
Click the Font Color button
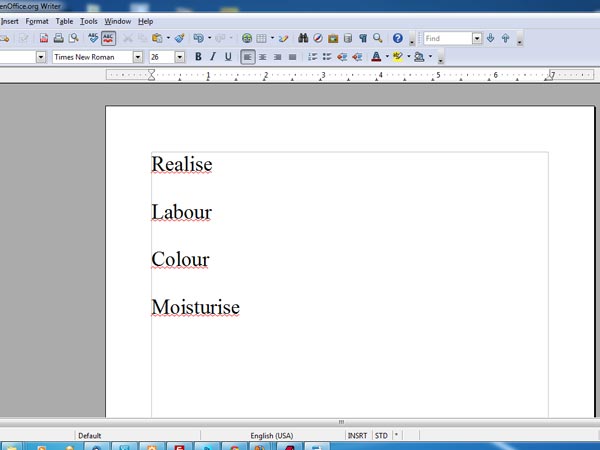click(x=376, y=57)
